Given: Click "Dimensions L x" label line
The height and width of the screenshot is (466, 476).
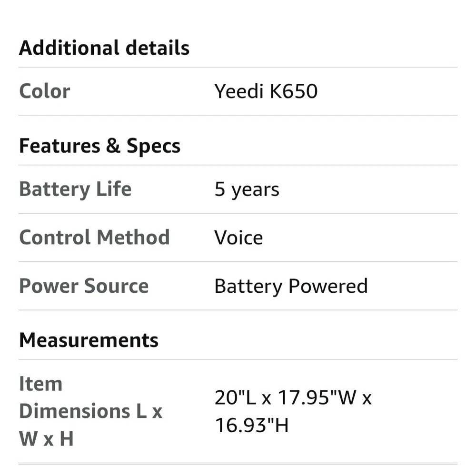Looking at the screenshot, I should point(90,411).
